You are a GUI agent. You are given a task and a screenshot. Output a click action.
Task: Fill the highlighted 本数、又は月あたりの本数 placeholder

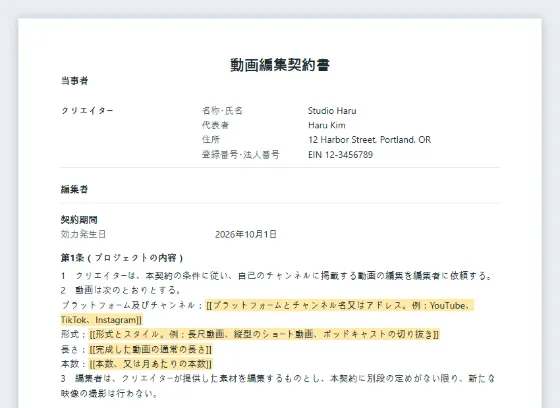click(150, 364)
